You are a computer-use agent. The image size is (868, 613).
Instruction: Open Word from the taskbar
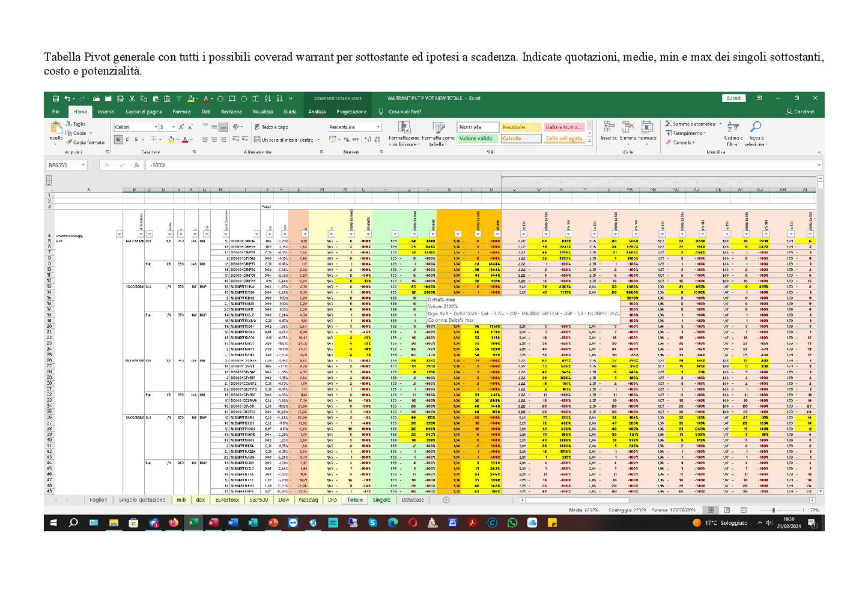233,523
